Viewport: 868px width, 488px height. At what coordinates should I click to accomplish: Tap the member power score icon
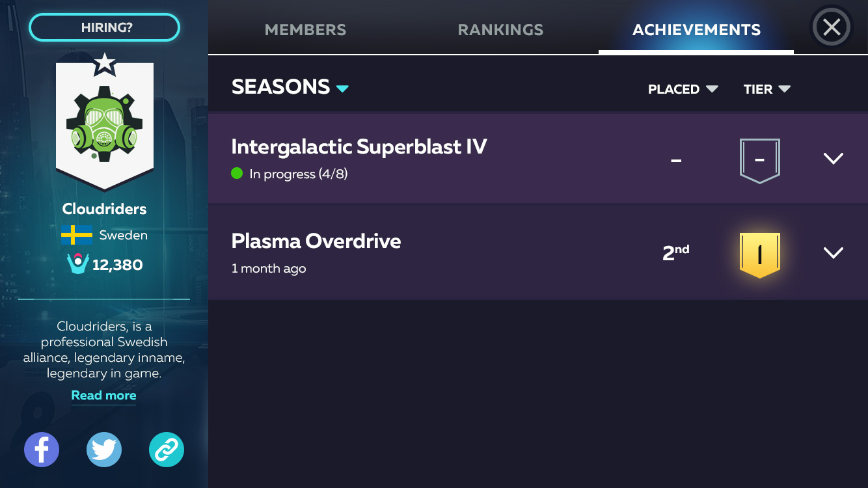coord(77,264)
